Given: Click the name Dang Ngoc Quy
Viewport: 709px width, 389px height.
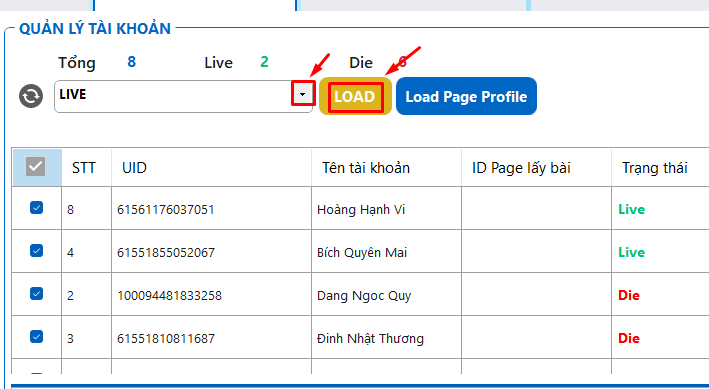Looking at the screenshot, I should [364, 296].
